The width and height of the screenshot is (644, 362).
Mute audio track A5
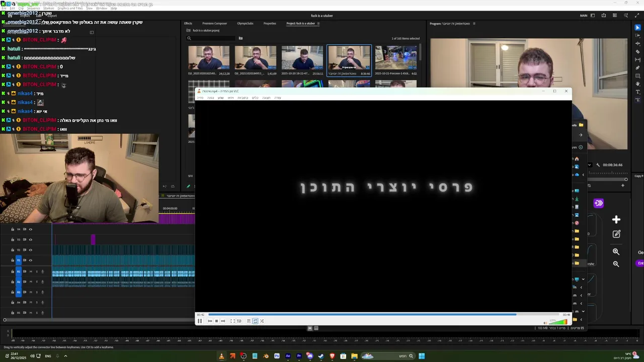[31, 313]
